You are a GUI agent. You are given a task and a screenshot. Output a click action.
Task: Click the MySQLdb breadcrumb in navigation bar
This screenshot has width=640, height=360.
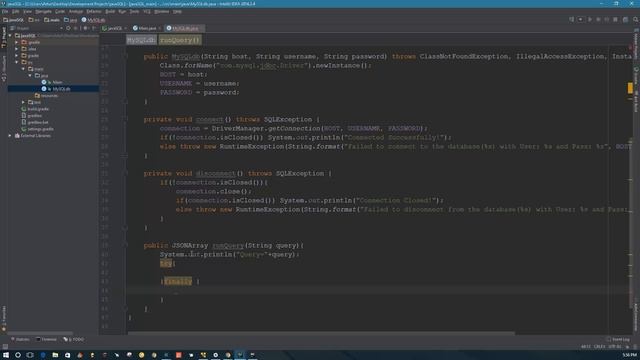(93, 20)
